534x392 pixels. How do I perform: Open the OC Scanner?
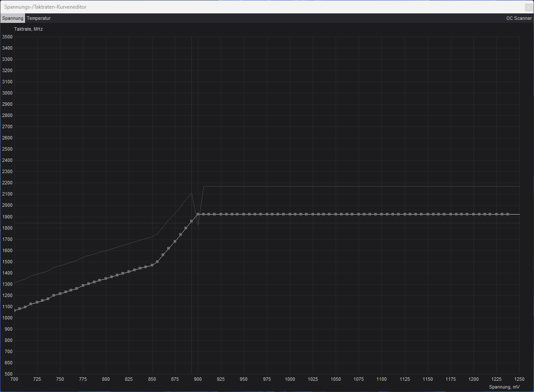[519, 19]
